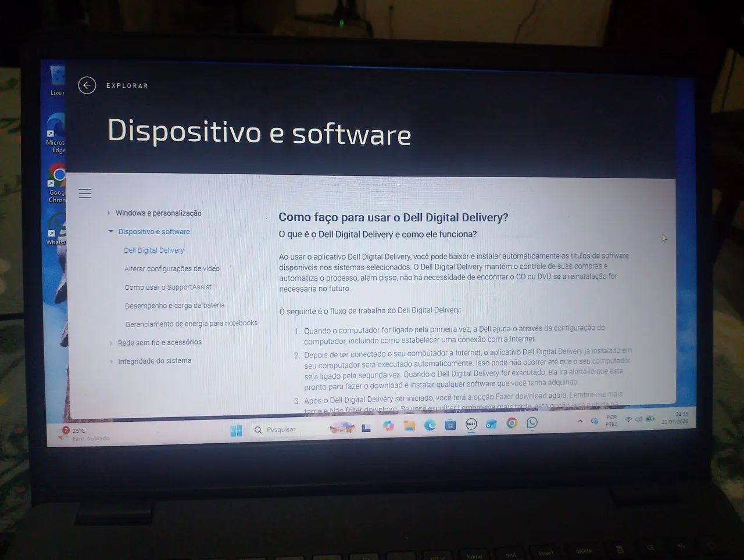Click the POR PTB2 language indicator

click(x=611, y=421)
